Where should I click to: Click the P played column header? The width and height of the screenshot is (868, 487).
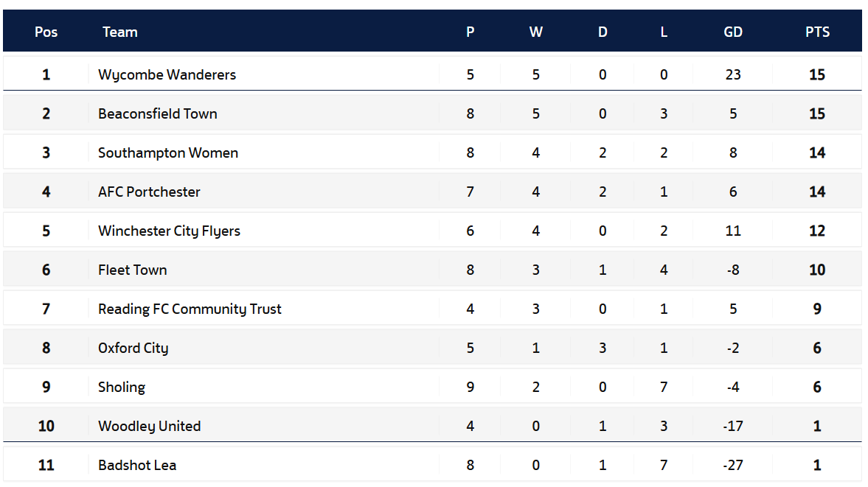(x=470, y=32)
